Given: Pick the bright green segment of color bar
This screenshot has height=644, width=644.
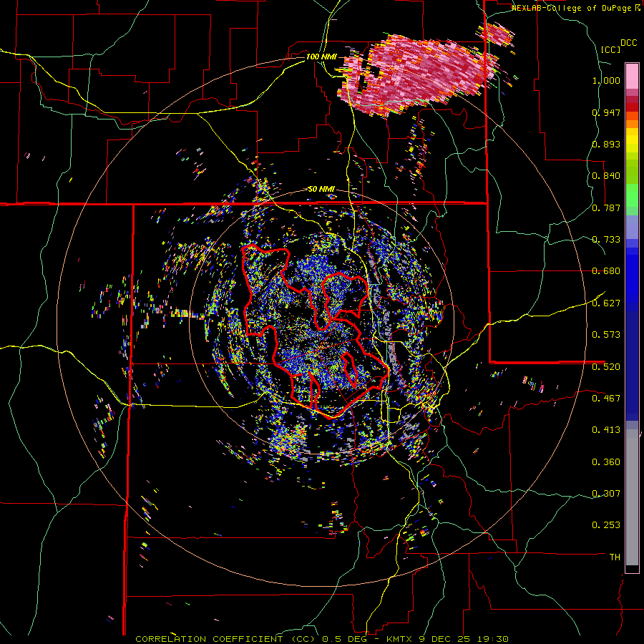Looking at the screenshot, I should [632, 194].
